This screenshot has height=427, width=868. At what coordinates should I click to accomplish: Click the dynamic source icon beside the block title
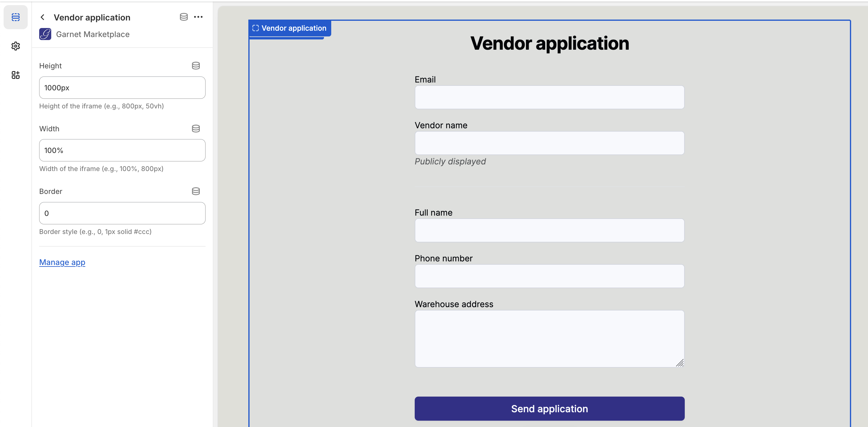(184, 17)
